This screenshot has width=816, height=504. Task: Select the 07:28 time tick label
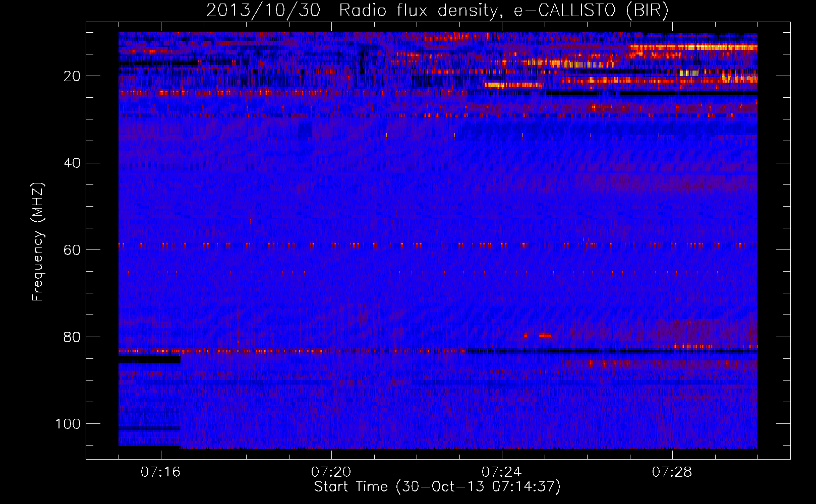point(672,472)
